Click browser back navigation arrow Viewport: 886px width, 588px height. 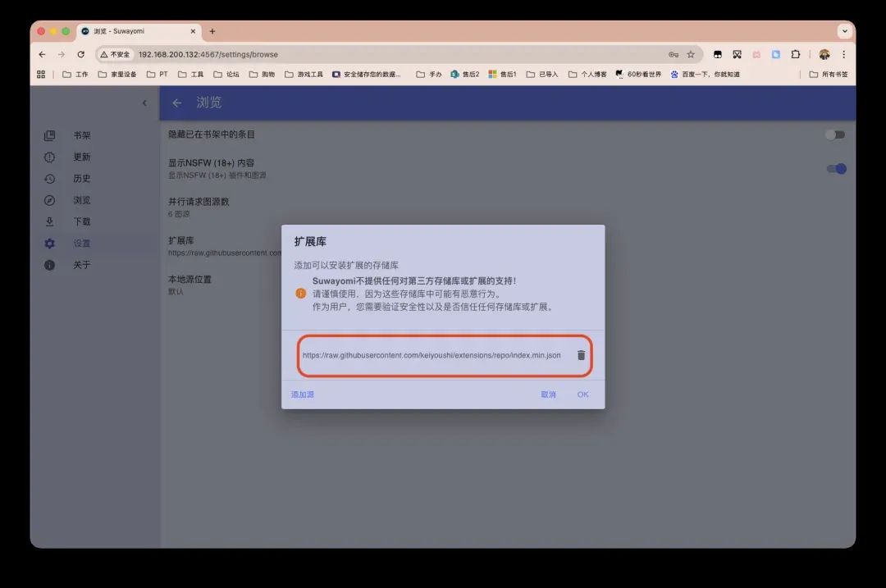(x=43, y=54)
